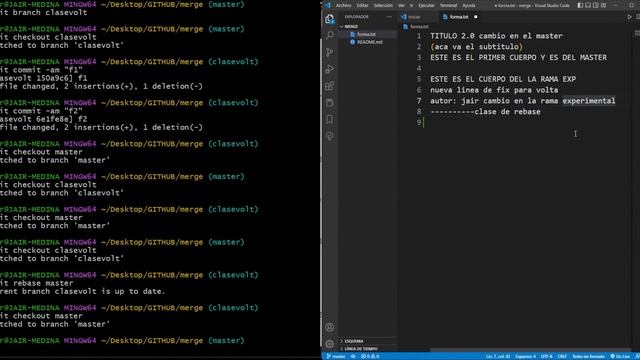
Task: Toggle the bottom panel layout icon
Action: (x=588, y=5)
